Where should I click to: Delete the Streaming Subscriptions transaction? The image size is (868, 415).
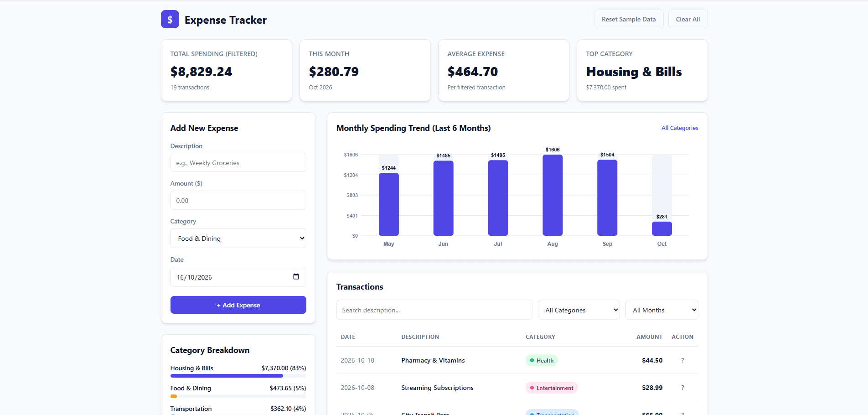682,388
